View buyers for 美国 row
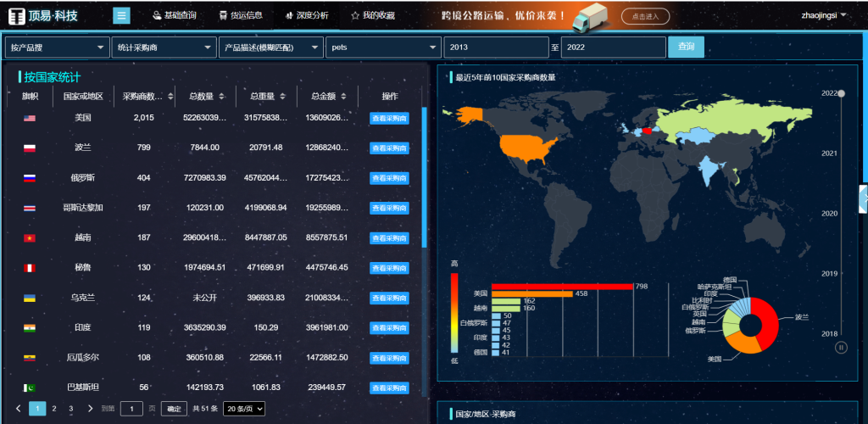Screen dimensions: 868x424 (389, 118)
